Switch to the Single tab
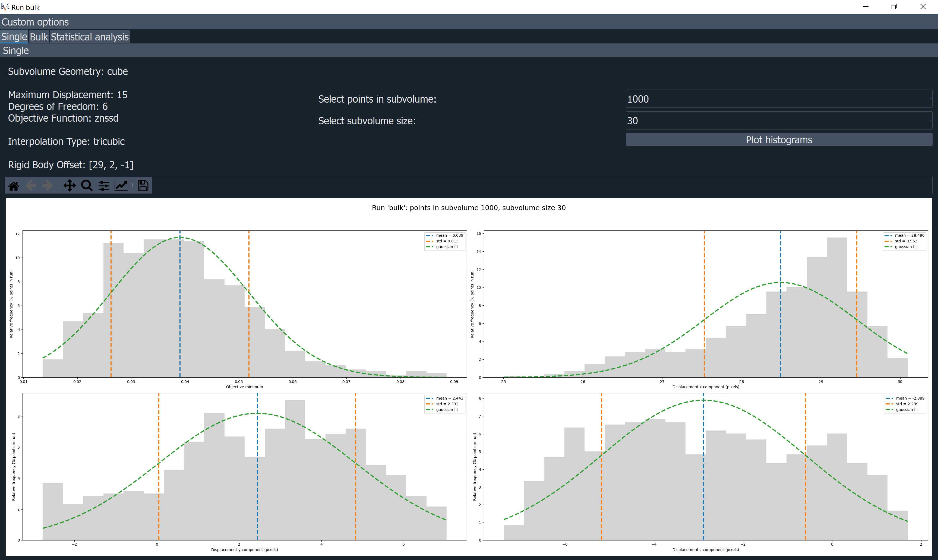 (14, 37)
